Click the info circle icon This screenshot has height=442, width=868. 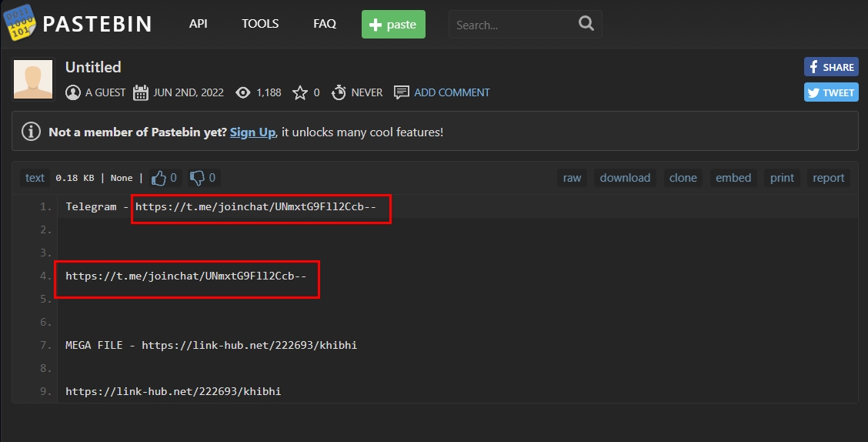click(x=31, y=132)
